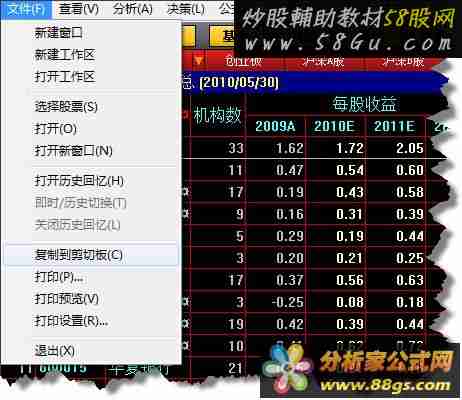Open the 决策(L) menu
This screenshot has width=462, height=400.
pos(186,9)
